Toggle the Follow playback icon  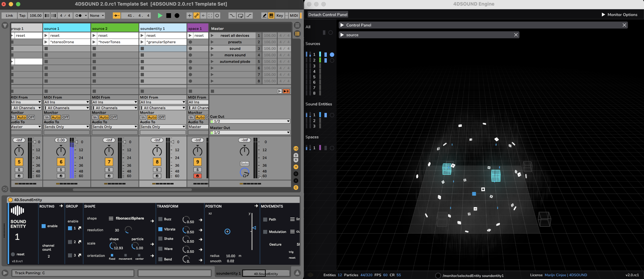click(116, 15)
